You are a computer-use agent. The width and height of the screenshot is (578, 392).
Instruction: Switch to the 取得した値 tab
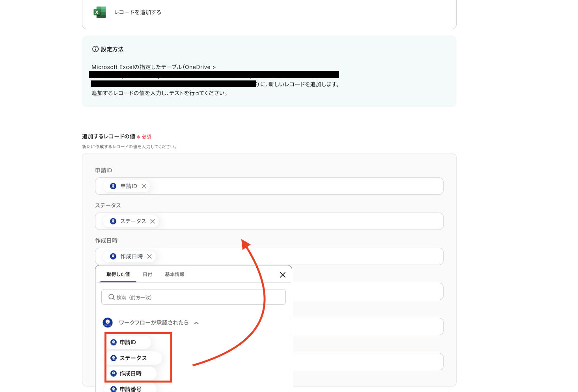pyautogui.click(x=118, y=274)
